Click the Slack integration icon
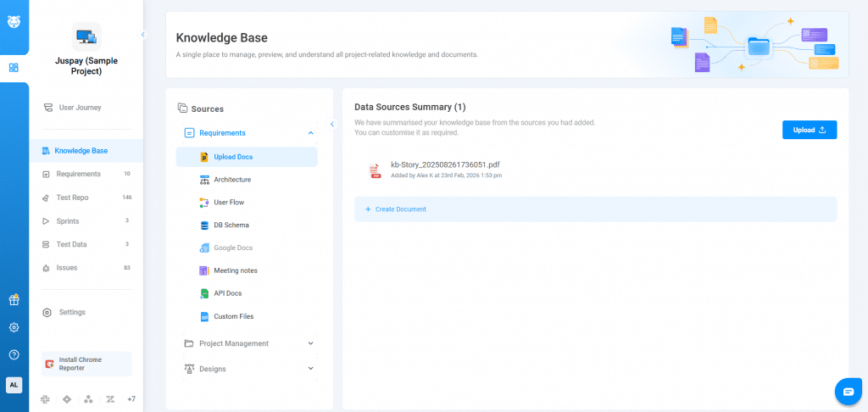Screen dimensions: 868x412 44,398
